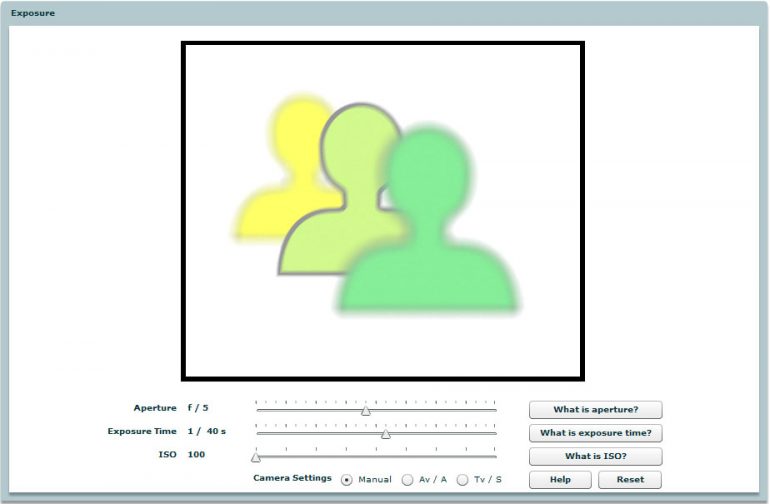Click the ISO slider handle
The width and height of the screenshot is (770, 504).
[256, 457]
